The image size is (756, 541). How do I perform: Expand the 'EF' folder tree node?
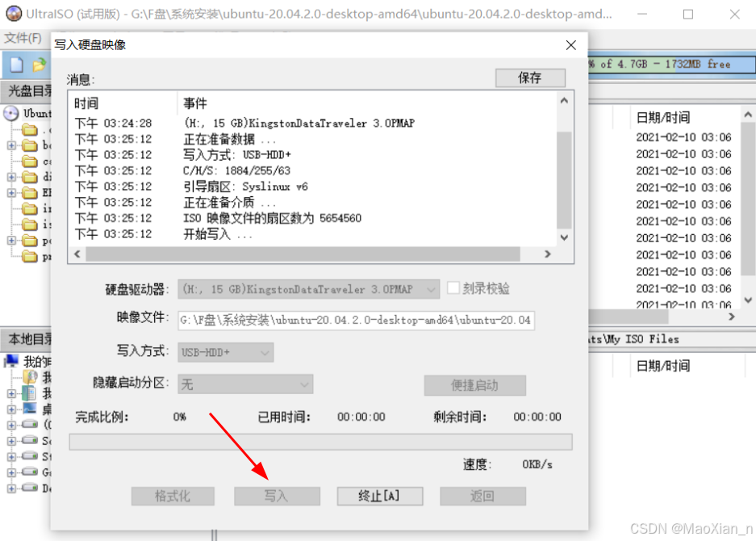pyautogui.click(x=11, y=193)
